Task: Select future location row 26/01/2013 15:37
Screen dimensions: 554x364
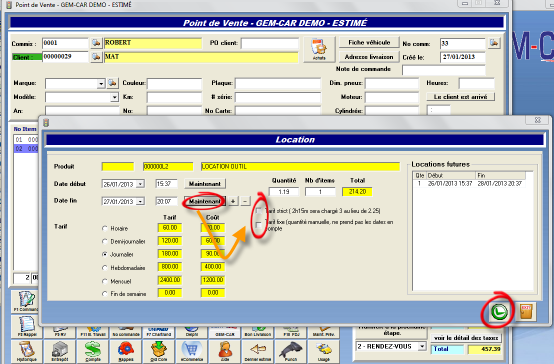Action: 469,184
